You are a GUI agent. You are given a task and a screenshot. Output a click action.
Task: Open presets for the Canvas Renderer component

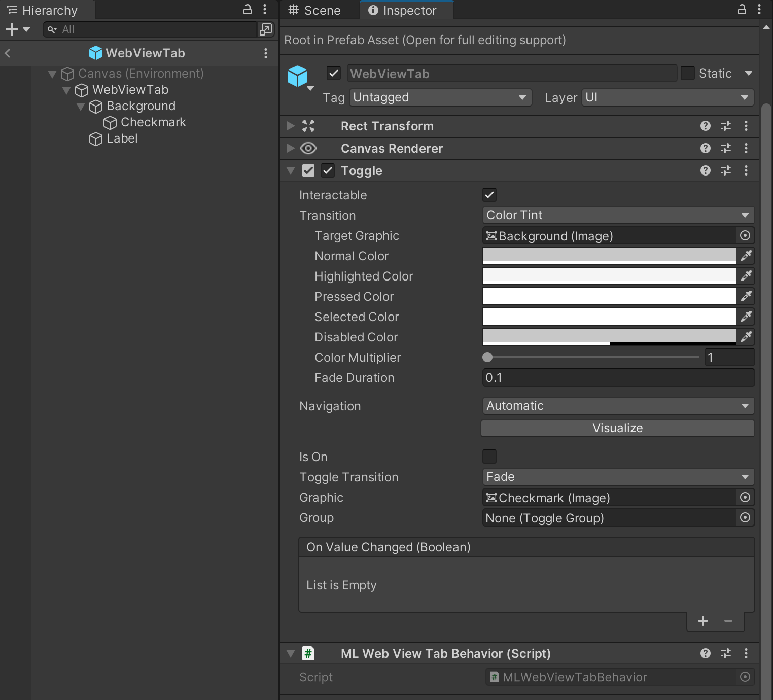coord(725,148)
